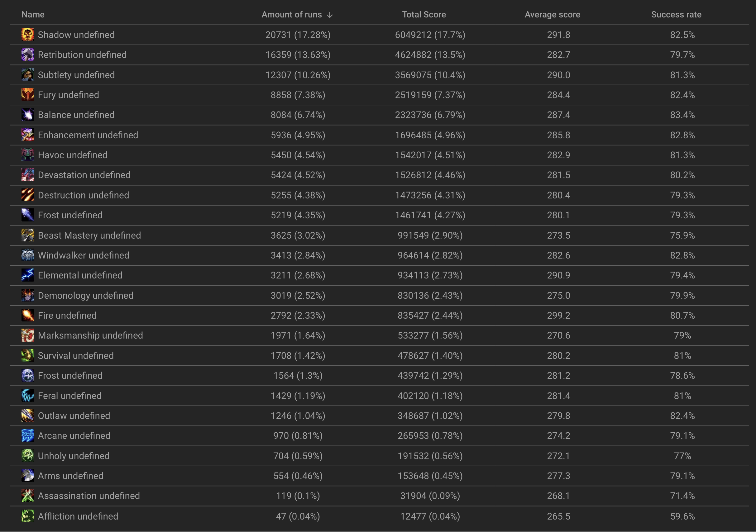Sort table by Name column header

(x=33, y=15)
